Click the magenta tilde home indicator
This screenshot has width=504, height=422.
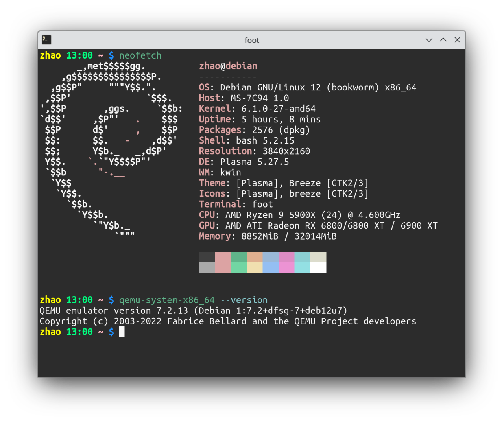[100, 55]
